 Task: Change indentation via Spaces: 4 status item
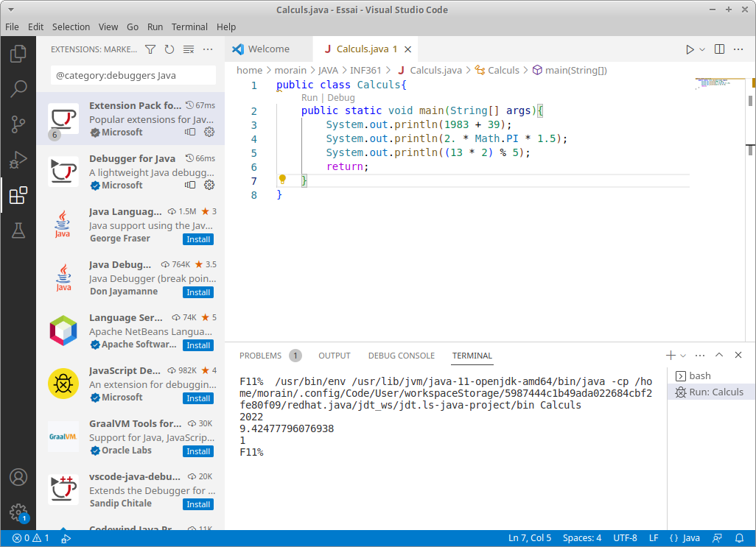pyautogui.click(x=582, y=538)
